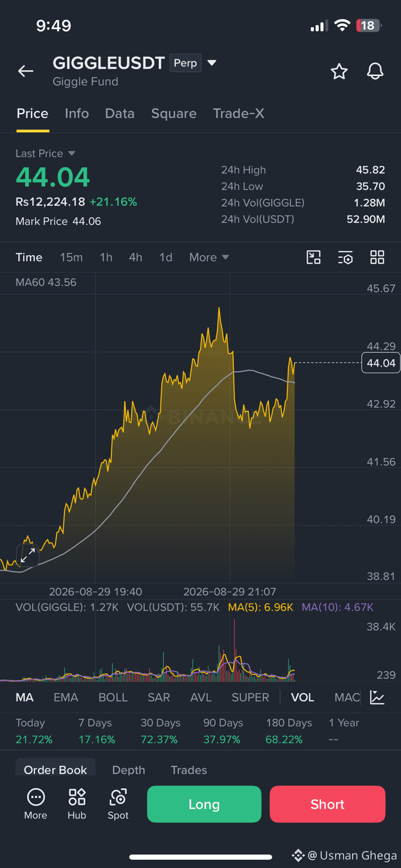Tap the cellular signal bars icon
401x868 pixels.
pos(319,26)
